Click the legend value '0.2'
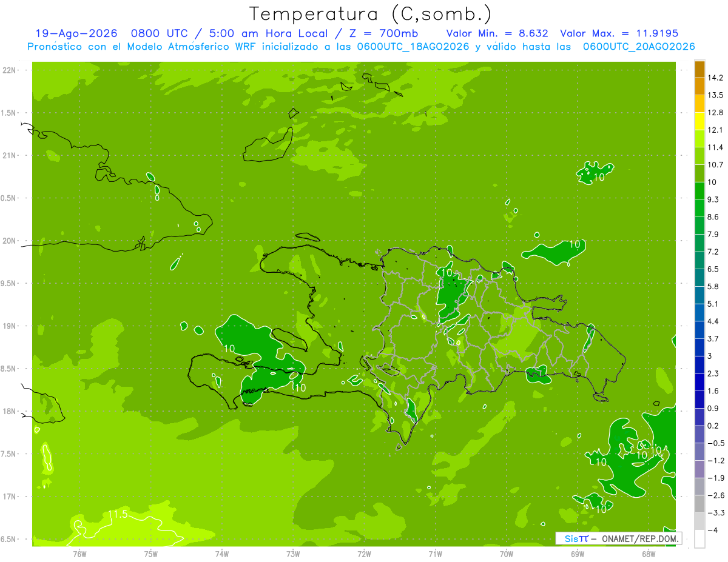Viewport: 728px width, 562px height. pos(714,426)
